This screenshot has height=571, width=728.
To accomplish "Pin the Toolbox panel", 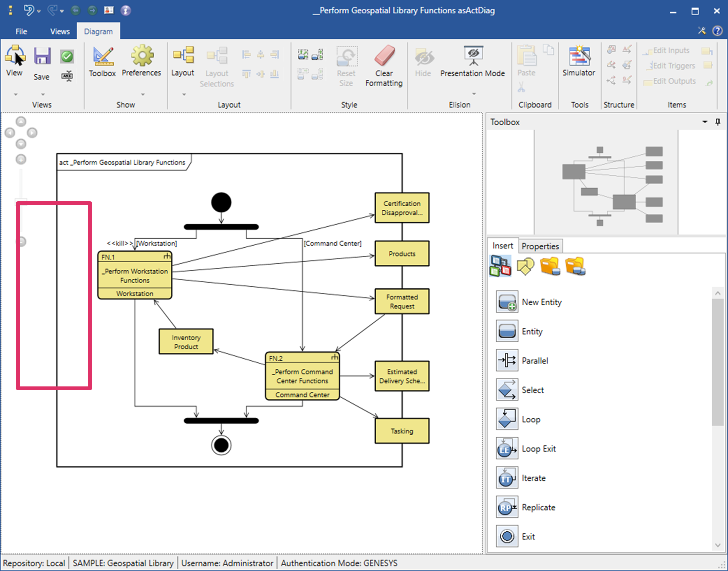I will point(718,122).
